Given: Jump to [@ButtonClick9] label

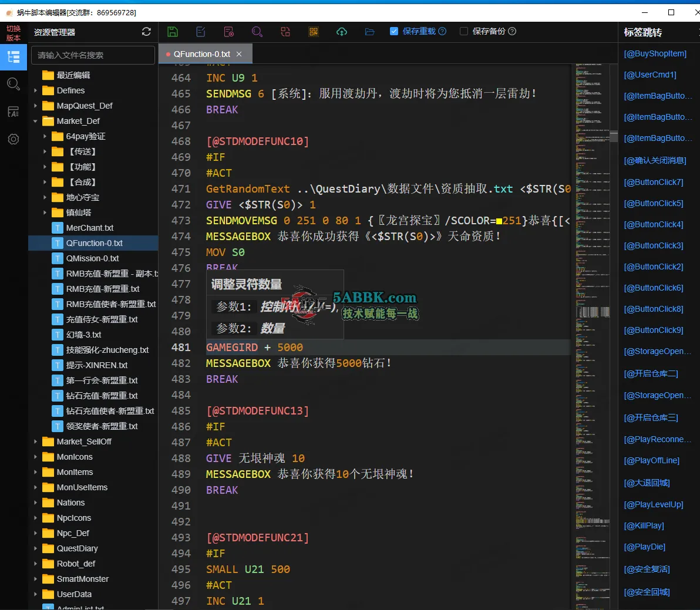Looking at the screenshot, I should [654, 330].
